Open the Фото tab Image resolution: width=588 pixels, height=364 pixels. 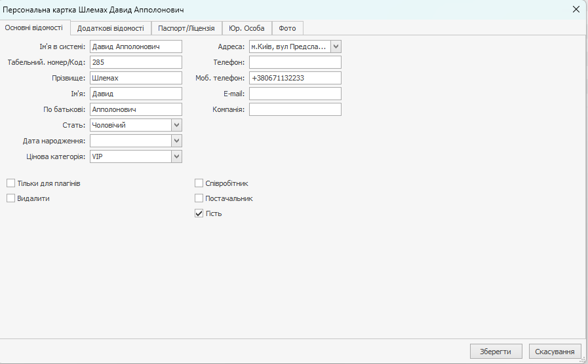[287, 28]
